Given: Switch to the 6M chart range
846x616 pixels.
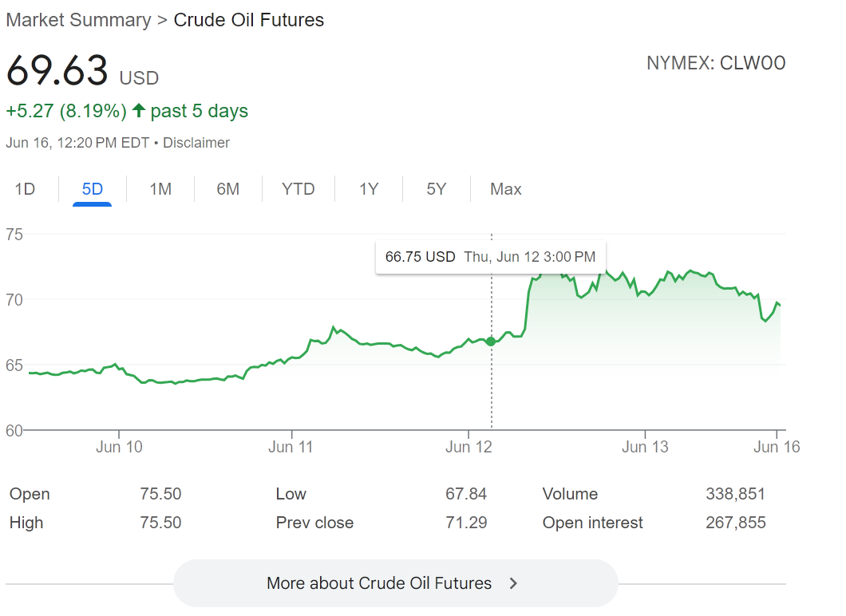Looking at the screenshot, I should pyautogui.click(x=227, y=189).
